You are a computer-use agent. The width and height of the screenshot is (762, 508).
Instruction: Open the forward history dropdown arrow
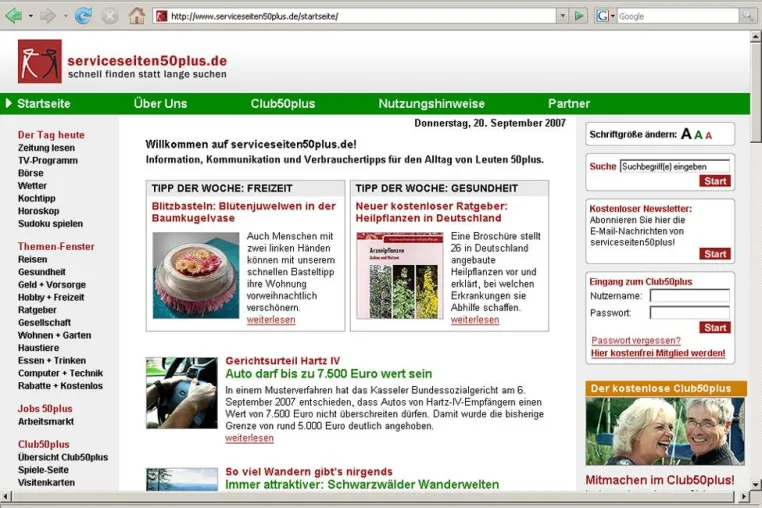(x=65, y=16)
